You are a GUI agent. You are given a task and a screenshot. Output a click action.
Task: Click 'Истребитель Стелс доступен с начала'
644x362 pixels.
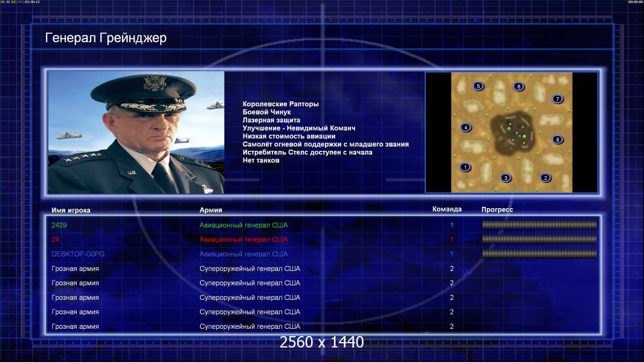click(x=308, y=152)
